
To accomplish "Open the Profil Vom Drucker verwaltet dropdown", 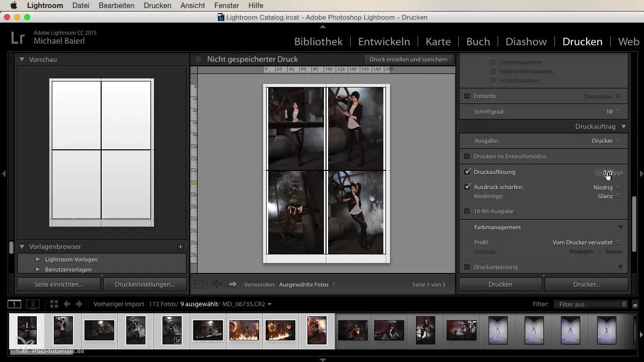I will (586, 242).
